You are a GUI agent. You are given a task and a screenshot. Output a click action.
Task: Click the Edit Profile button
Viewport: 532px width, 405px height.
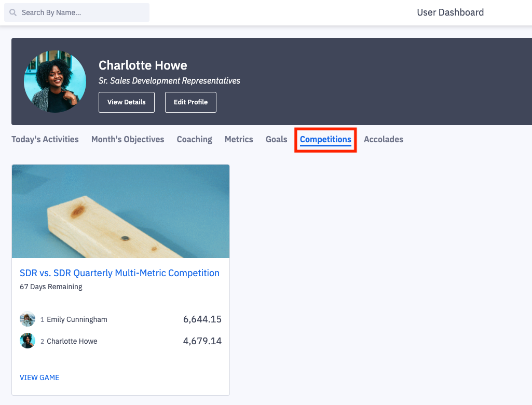coord(190,102)
